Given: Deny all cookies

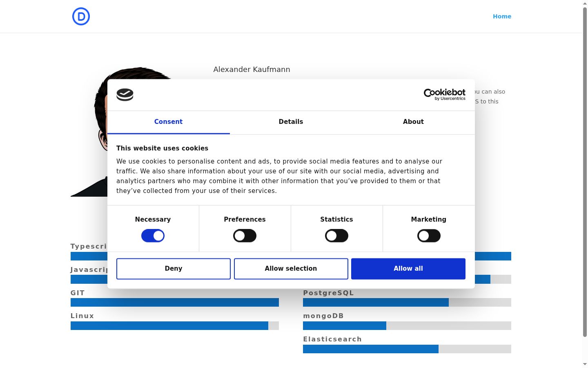Looking at the screenshot, I should [174, 269].
